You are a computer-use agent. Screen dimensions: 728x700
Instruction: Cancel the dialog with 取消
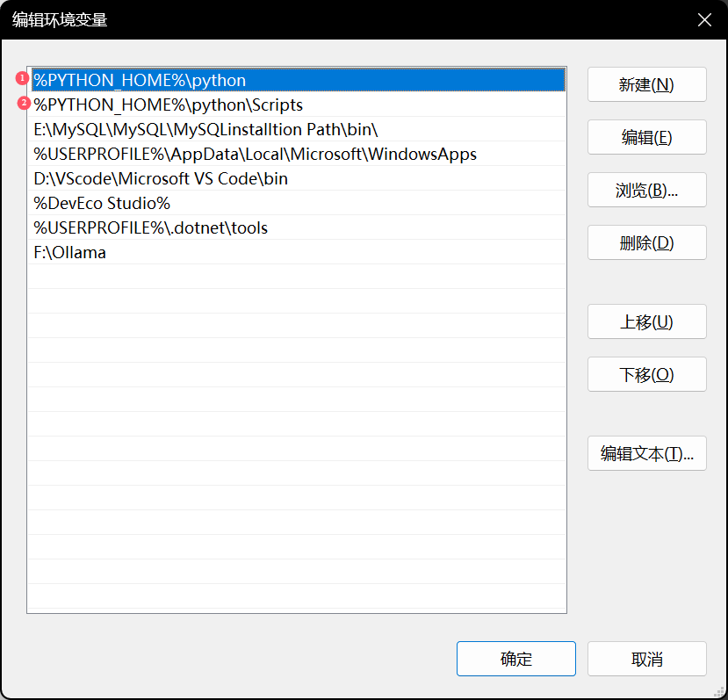[646, 658]
